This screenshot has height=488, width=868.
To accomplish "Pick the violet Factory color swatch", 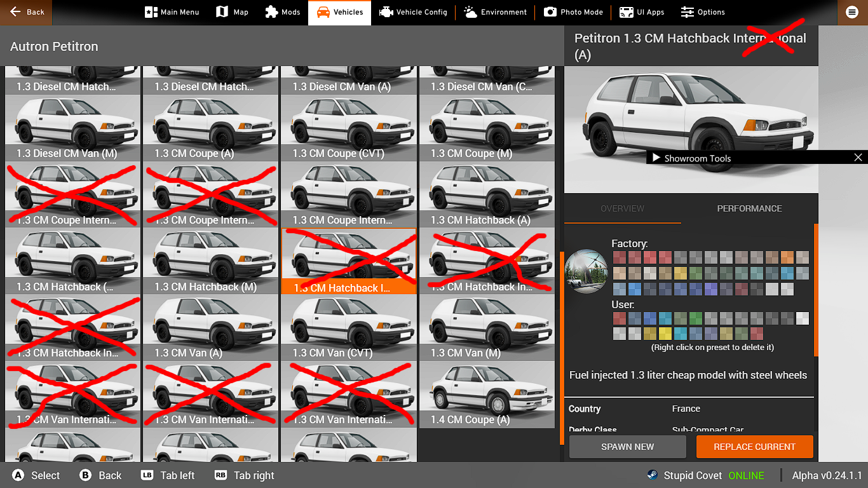I will (x=711, y=289).
